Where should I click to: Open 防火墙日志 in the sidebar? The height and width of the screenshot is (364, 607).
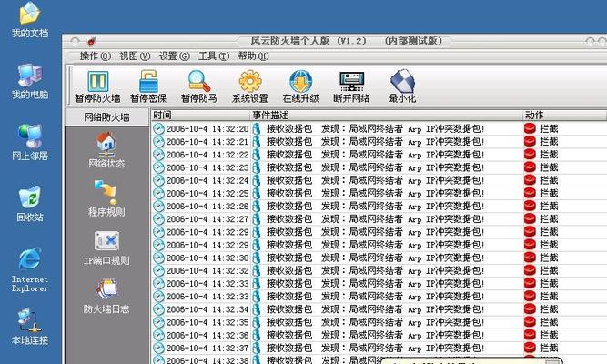pyautogui.click(x=106, y=297)
